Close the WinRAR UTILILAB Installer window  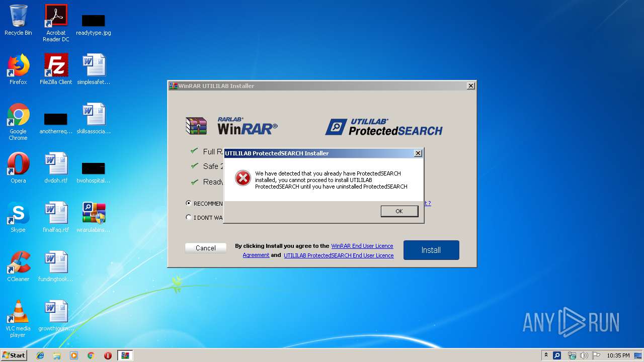[470, 86]
